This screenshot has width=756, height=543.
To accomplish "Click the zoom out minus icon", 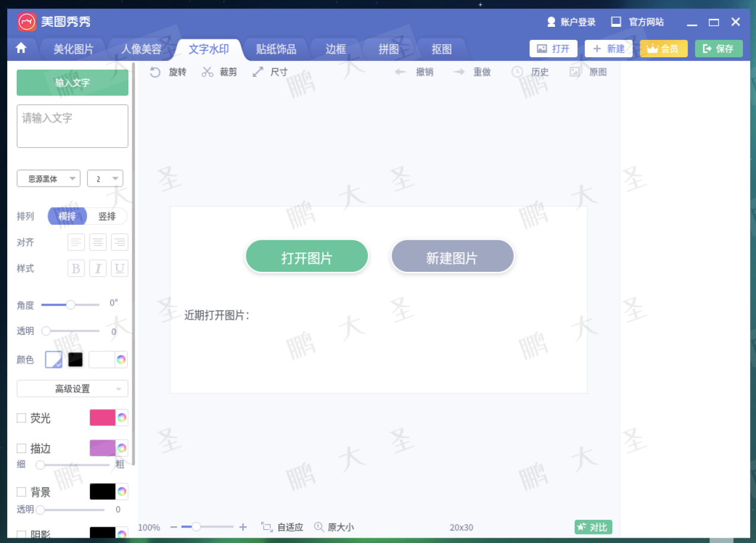I will tap(173, 527).
